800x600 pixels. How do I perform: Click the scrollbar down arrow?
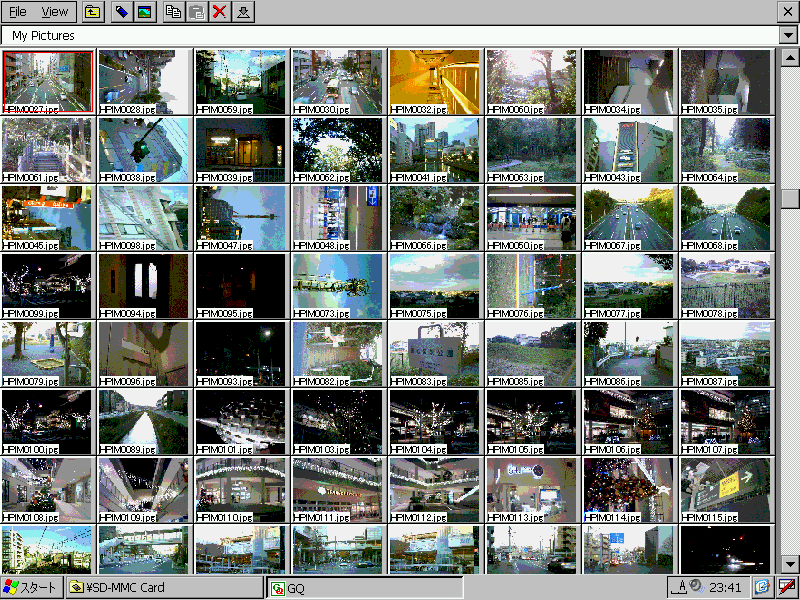[790, 564]
